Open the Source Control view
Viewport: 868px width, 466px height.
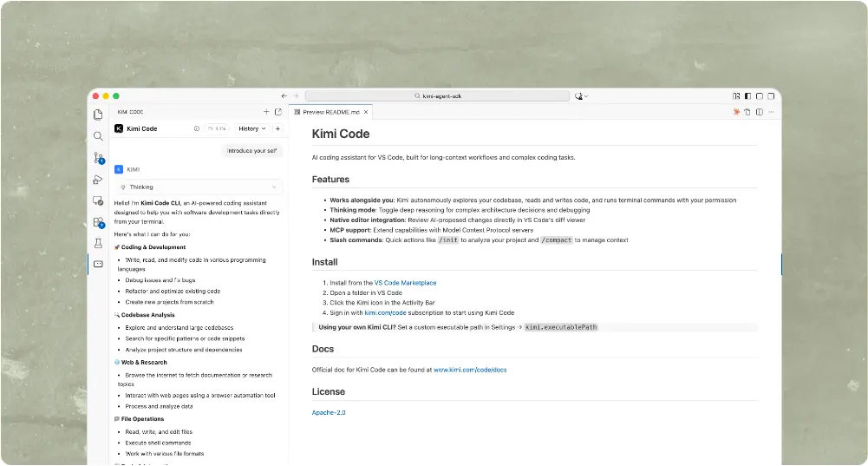click(x=98, y=158)
